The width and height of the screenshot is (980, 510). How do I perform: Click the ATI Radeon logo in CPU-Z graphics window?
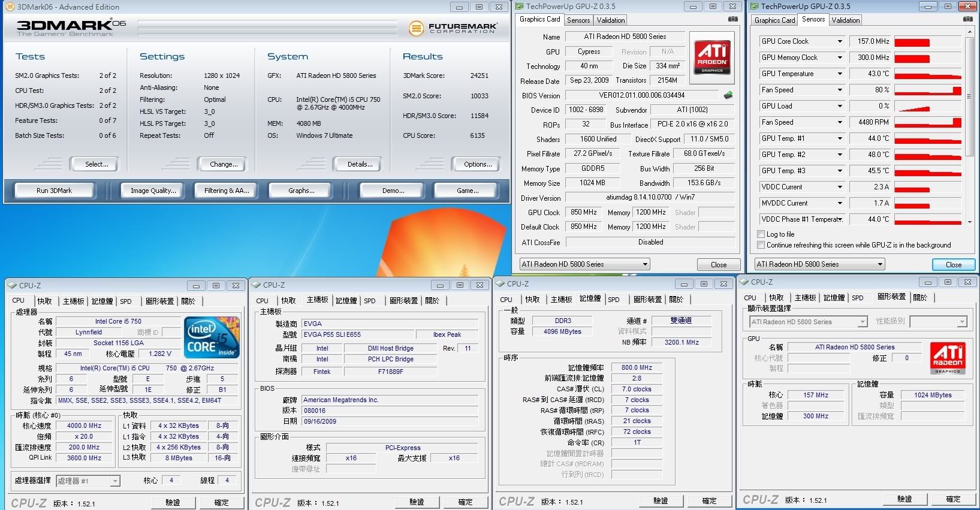click(x=948, y=358)
